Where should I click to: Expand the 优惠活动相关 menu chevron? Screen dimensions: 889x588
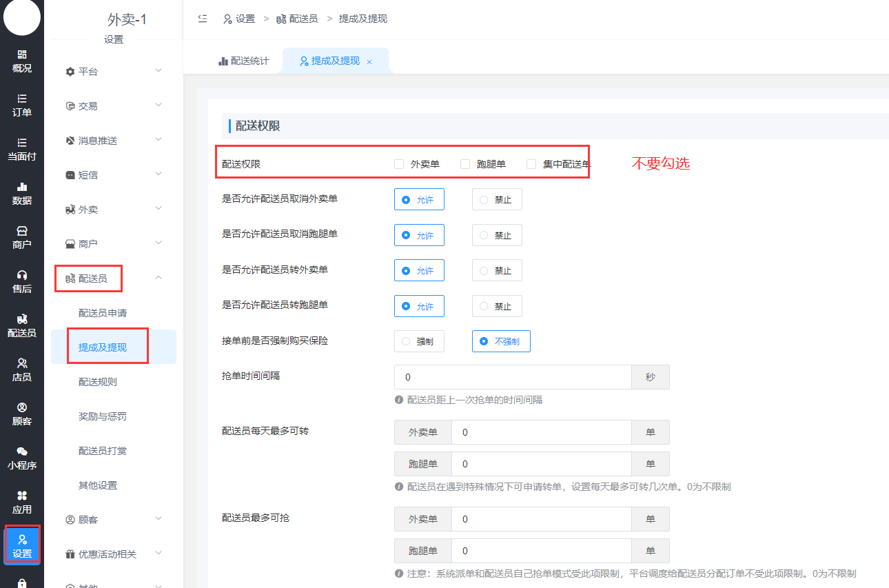pyautogui.click(x=159, y=554)
